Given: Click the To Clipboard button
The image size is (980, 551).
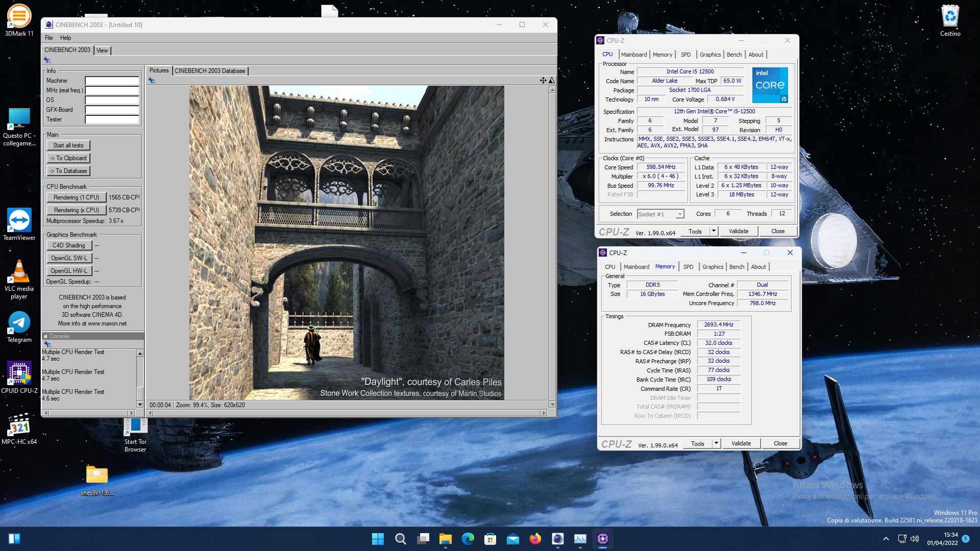Looking at the screenshot, I should point(68,158).
